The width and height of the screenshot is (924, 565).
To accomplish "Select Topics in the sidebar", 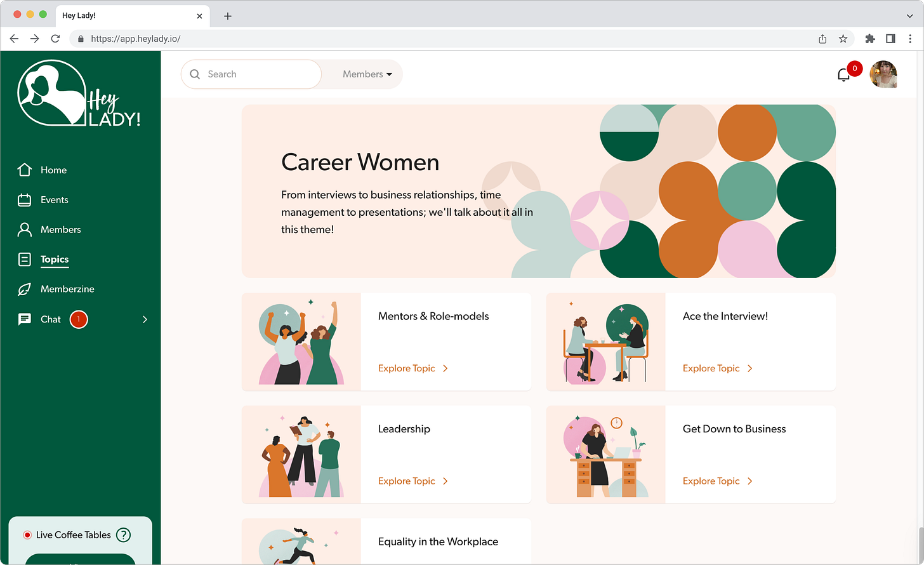I will [55, 259].
